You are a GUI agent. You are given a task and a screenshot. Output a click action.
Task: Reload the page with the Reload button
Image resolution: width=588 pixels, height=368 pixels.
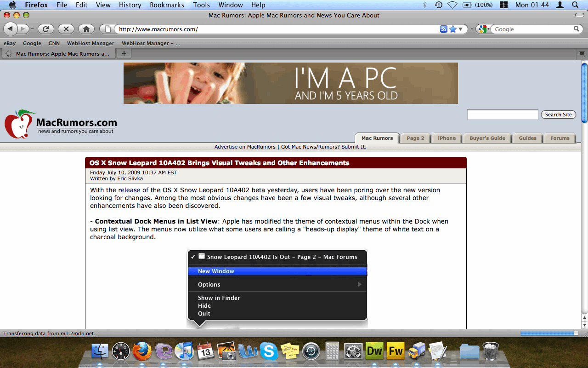pyautogui.click(x=45, y=29)
